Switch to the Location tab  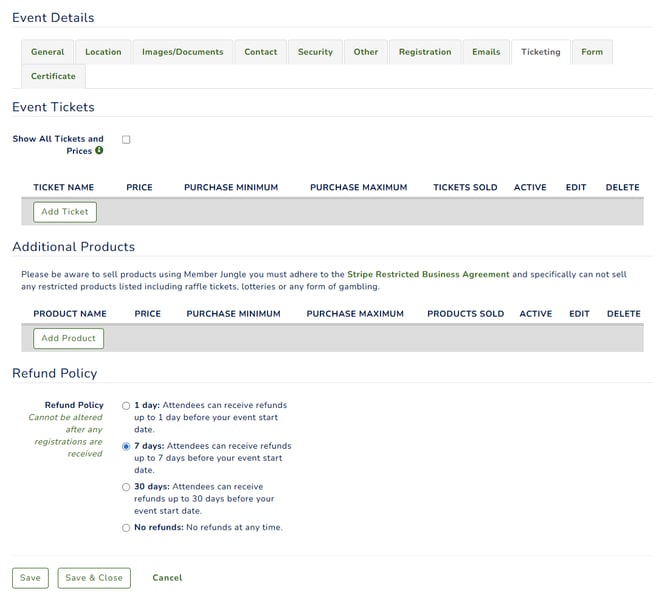tap(103, 52)
